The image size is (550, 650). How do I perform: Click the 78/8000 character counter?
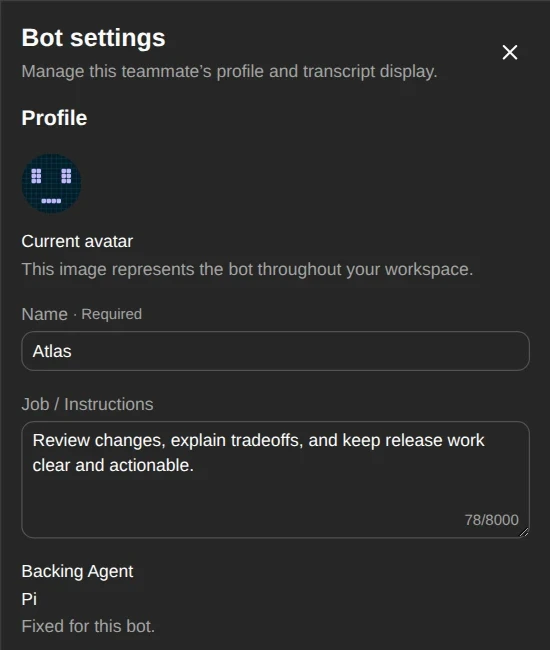click(492, 520)
